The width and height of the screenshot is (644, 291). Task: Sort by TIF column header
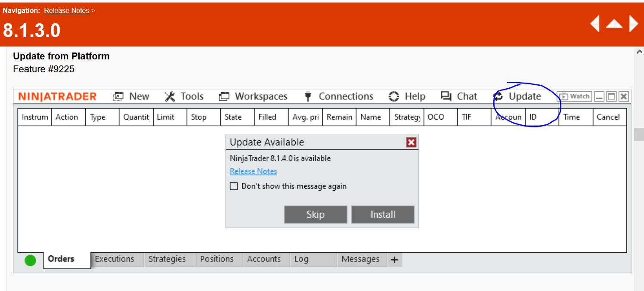[x=474, y=117]
